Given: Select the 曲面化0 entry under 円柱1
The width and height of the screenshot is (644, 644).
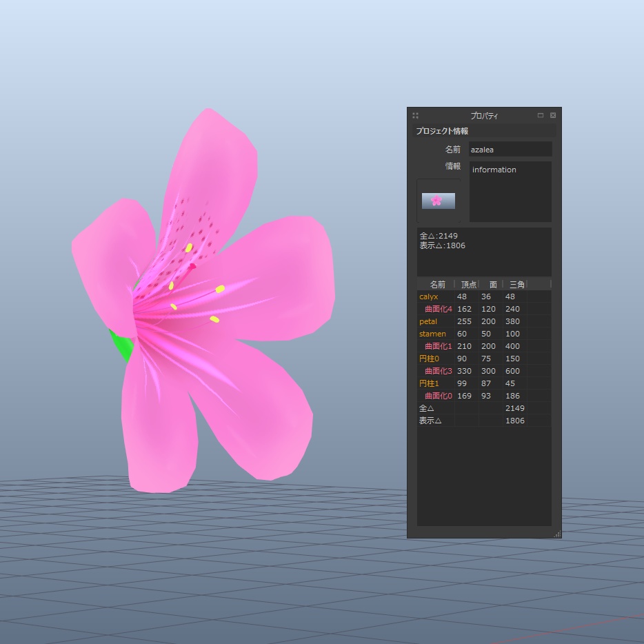Looking at the screenshot, I should pyautogui.click(x=437, y=396).
